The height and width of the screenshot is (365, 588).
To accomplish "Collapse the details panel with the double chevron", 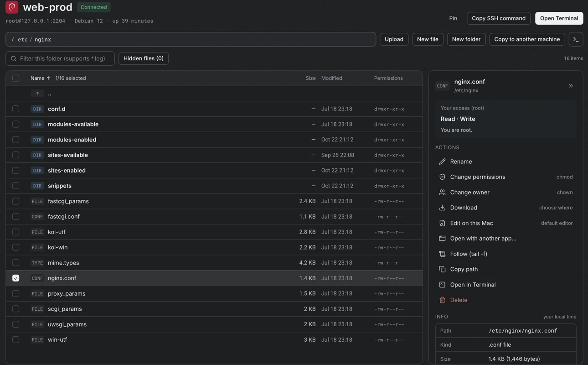I will 571,86.
